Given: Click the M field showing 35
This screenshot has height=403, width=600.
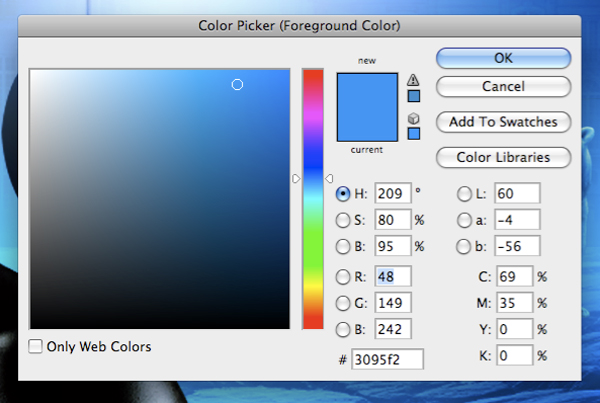Looking at the screenshot, I should click(x=515, y=303).
